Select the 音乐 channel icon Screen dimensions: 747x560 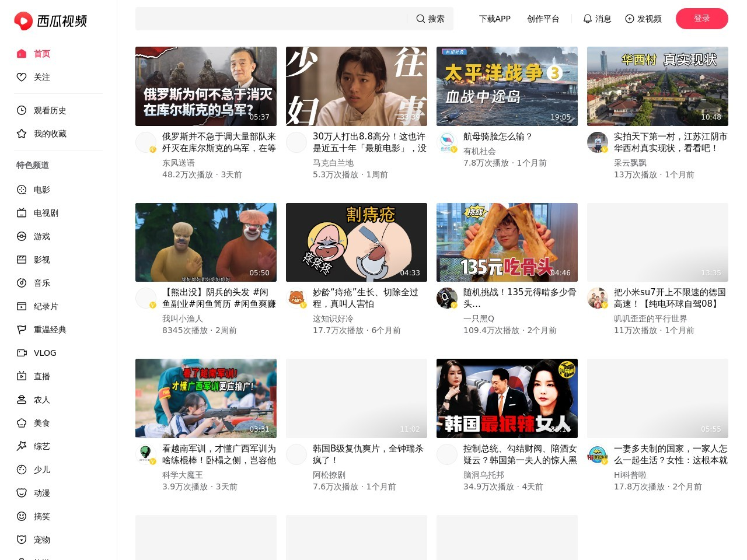click(22, 283)
